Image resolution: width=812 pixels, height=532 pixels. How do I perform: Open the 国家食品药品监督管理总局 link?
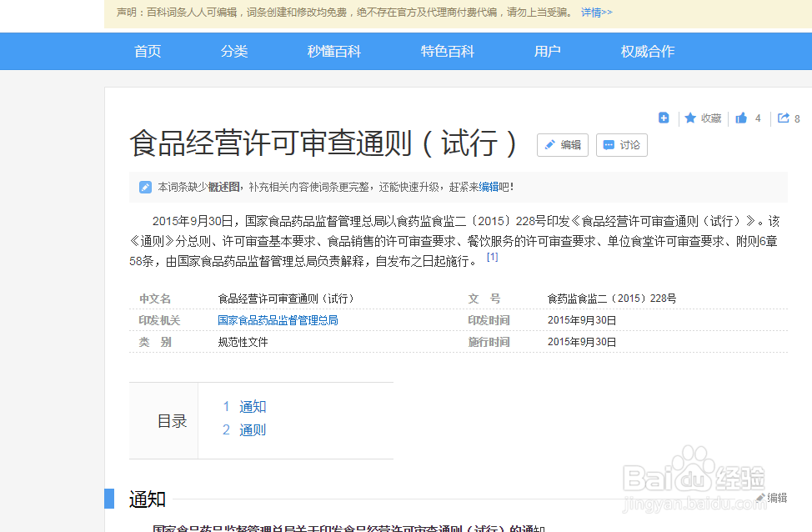pos(278,320)
